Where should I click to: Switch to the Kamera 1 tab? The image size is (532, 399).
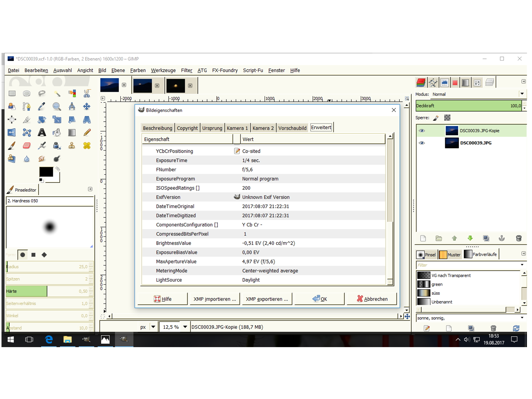tap(237, 128)
